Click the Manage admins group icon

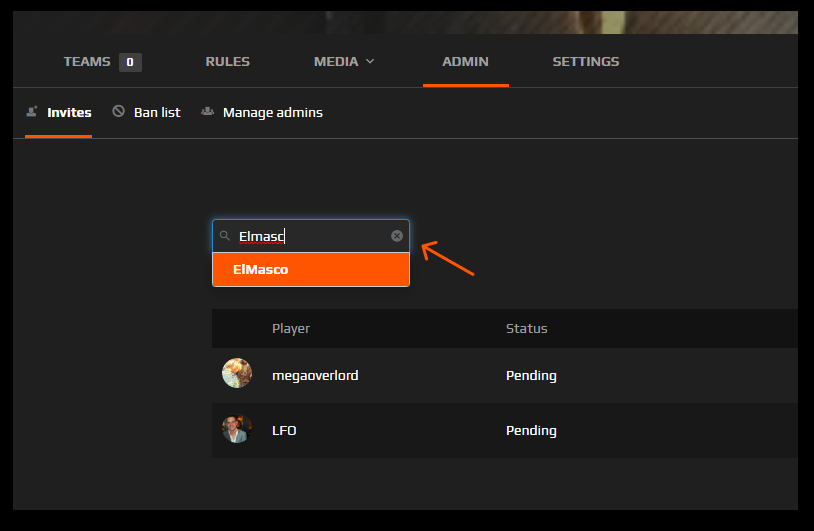208,112
